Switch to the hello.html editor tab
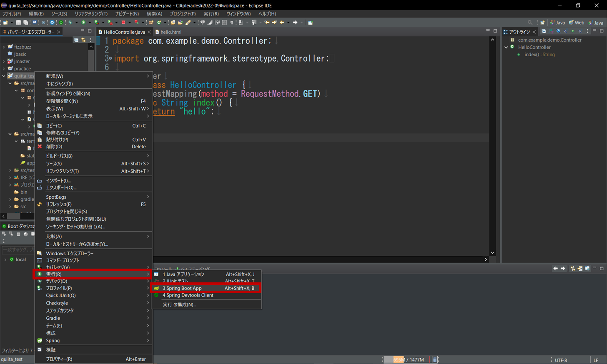This screenshot has height=364, width=607. (x=171, y=32)
